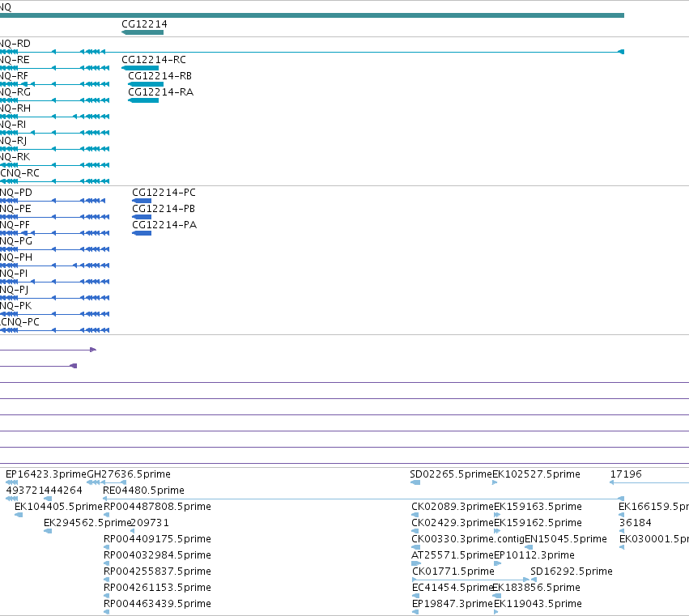The image size is (689, 616).
Task: Select EST label EK102527.5prime
Action: tap(536, 474)
